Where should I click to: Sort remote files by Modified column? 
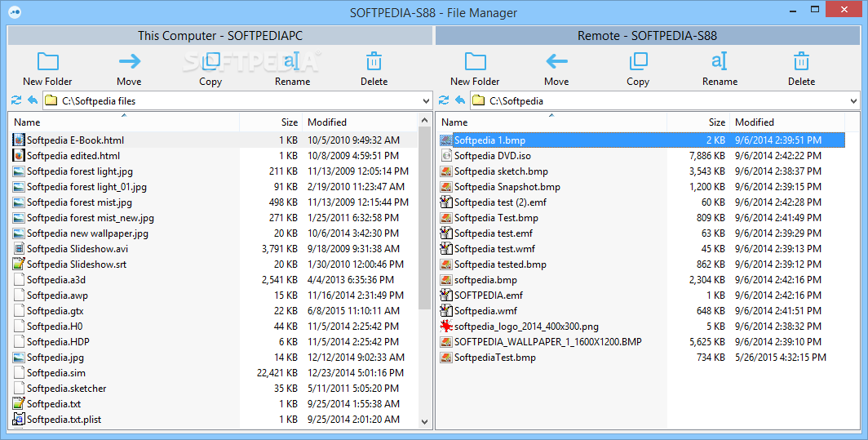click(x=787, y=122)
